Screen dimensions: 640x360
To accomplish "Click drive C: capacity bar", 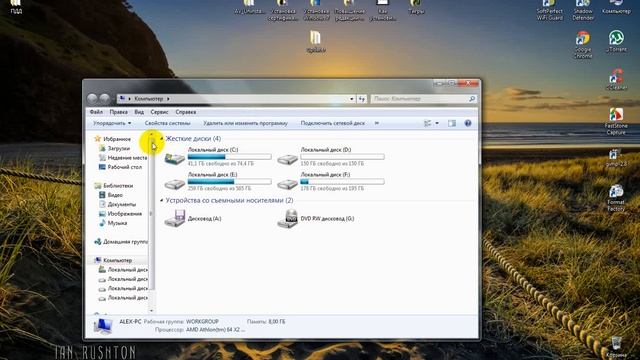I will click(229, 157).
